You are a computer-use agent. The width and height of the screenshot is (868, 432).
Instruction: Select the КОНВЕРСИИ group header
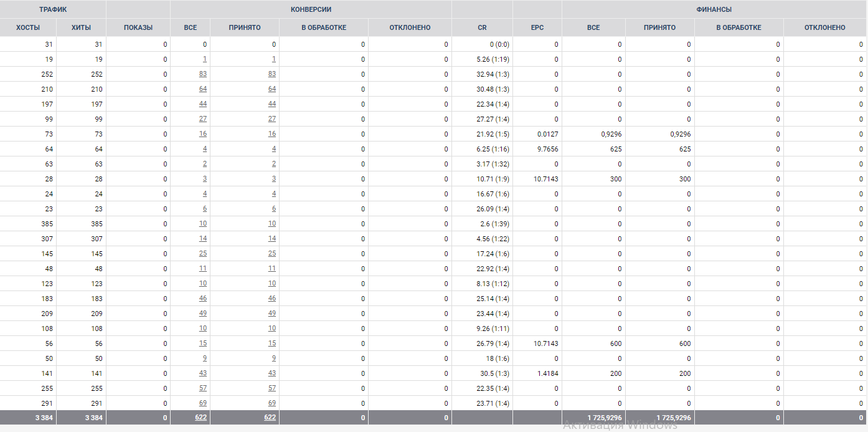tap(311, 9)
